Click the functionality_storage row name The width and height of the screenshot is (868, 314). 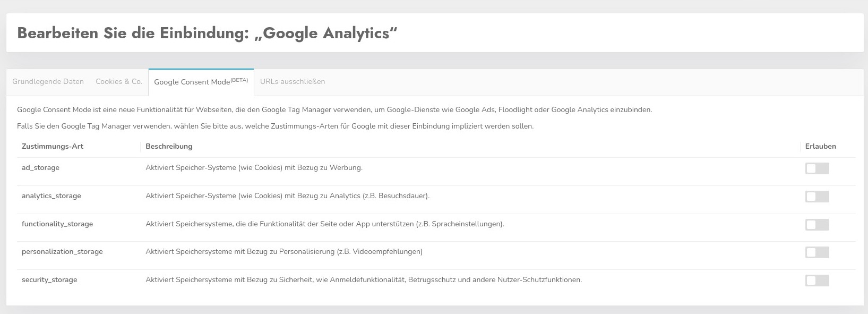point(57,224)
